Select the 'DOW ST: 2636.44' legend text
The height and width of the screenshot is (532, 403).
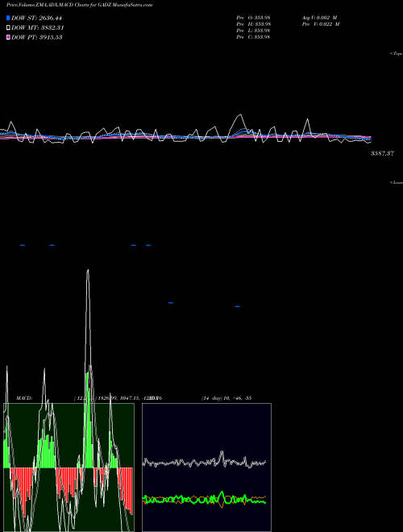click(36, 18)
